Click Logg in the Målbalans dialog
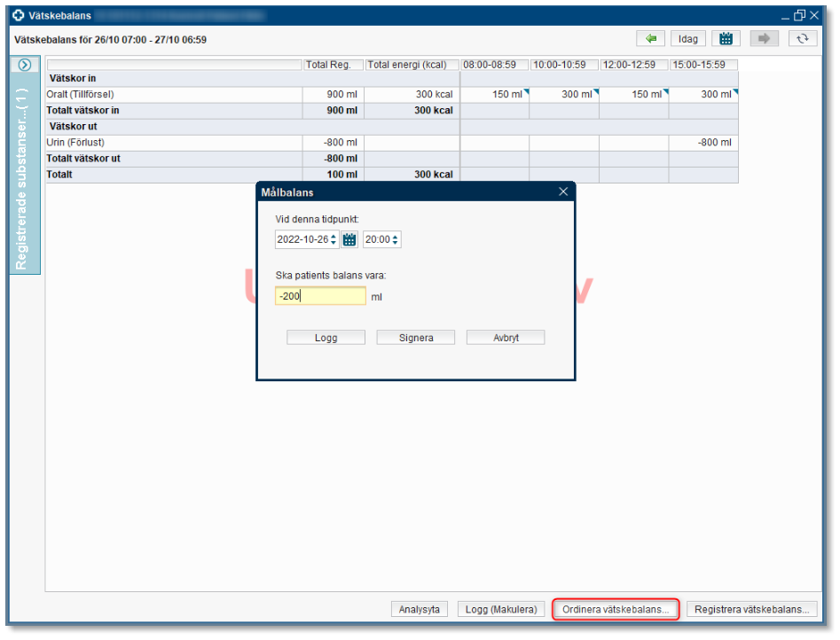This screenshot has width=840, height=640. coord(326,338)
